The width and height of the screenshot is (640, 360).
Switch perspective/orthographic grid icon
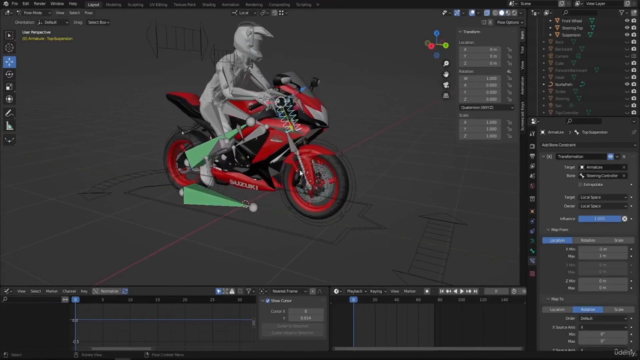(x=446, y=96)
